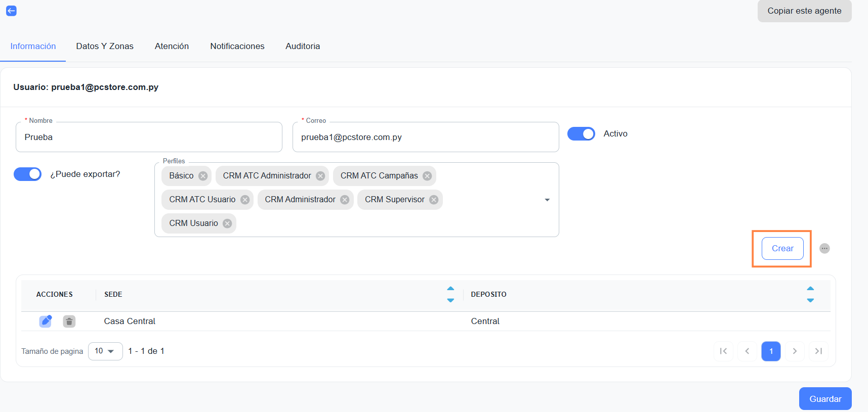Image resolution: width=868 pixels, height=412 pixels.
Task: Open the more options ellipsis icon
Action: 824,248
